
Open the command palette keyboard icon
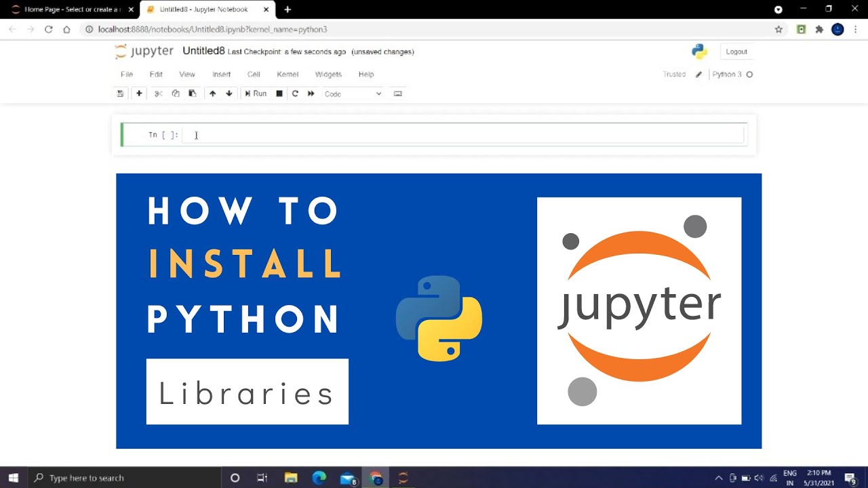pos(398,94)
